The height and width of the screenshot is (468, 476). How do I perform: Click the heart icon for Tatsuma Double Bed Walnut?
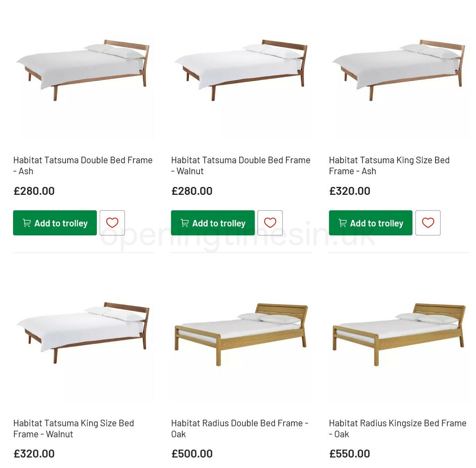pos(270,223)
